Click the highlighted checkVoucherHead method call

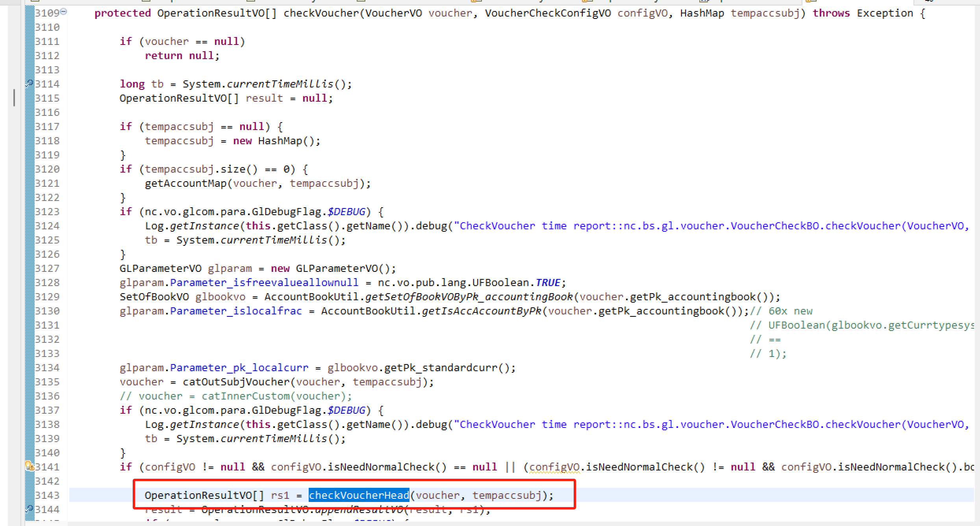click(359, 495)
